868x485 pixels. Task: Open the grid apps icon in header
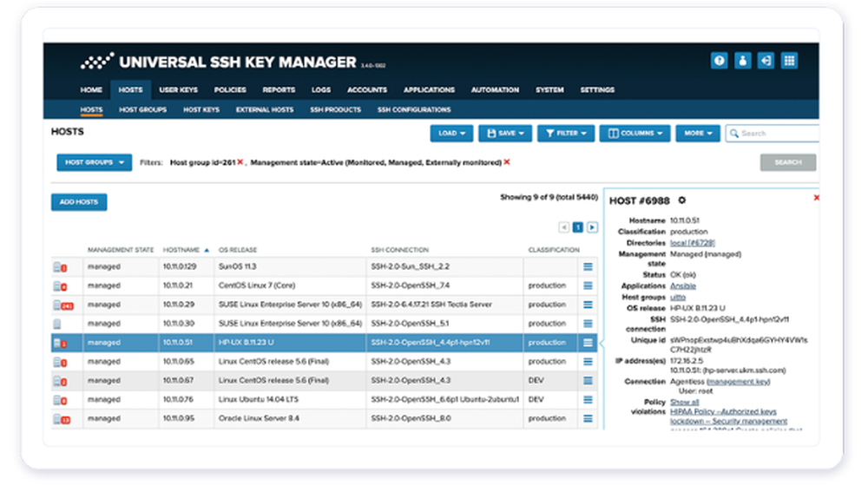[x=789, y=61]
